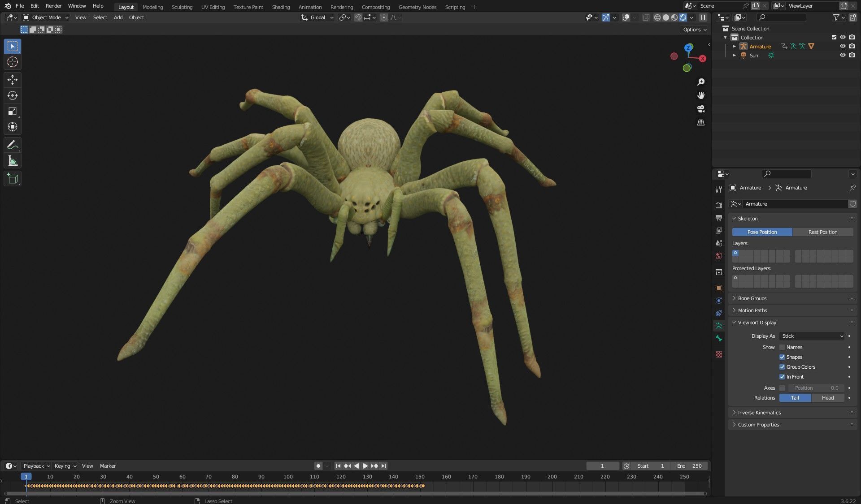Uncheck the In Front checkbox

tap(782, 377)
